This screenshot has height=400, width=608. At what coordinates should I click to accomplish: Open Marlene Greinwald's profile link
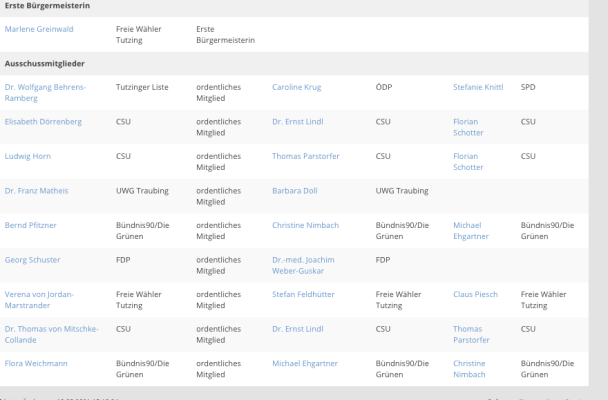coord(39,29)
